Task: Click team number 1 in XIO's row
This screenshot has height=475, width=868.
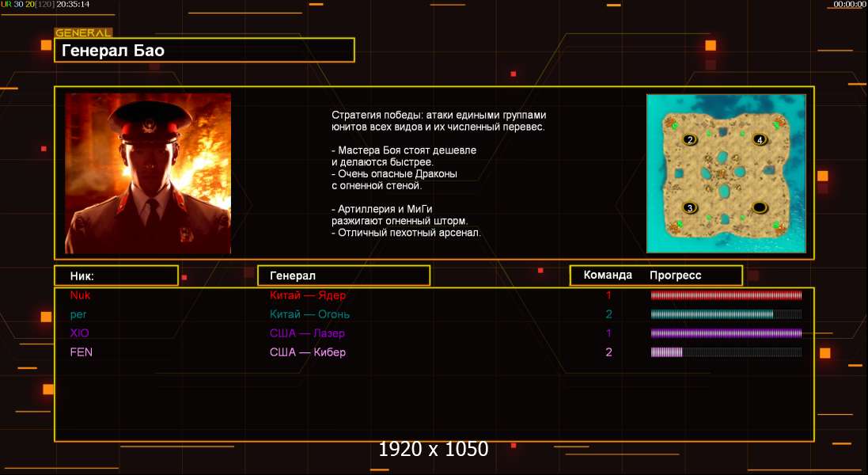Action: (x=608, y=333)
